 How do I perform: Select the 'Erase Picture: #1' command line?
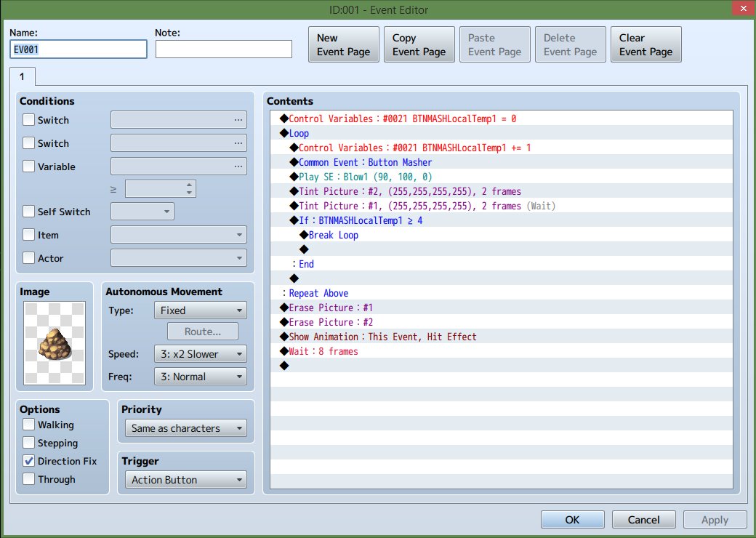click(502, 308)
